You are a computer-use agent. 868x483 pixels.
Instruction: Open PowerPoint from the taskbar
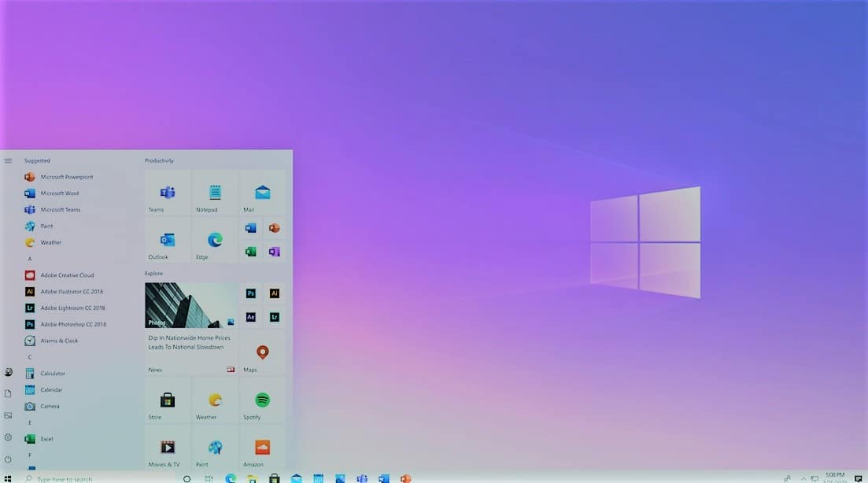tap(406, 478)
